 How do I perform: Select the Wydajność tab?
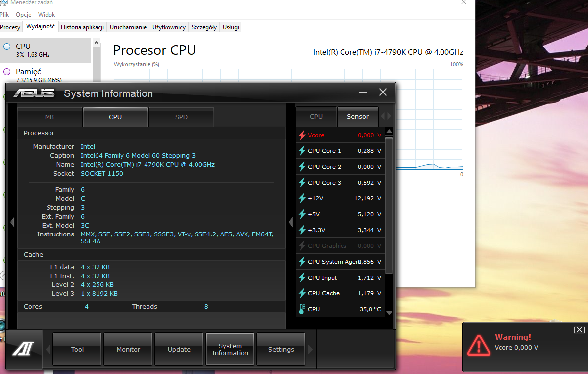41,26
